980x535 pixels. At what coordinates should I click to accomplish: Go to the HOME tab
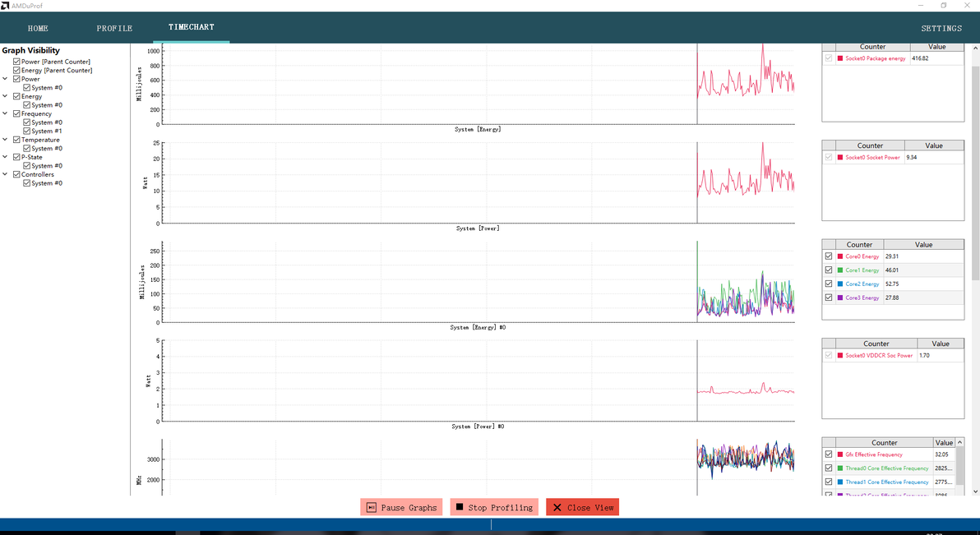(38, 28)
